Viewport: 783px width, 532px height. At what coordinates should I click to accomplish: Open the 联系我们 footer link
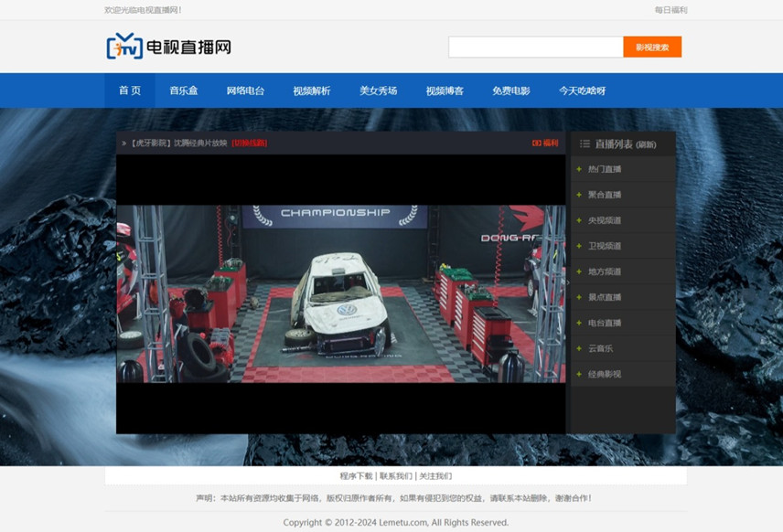[396, 476]
